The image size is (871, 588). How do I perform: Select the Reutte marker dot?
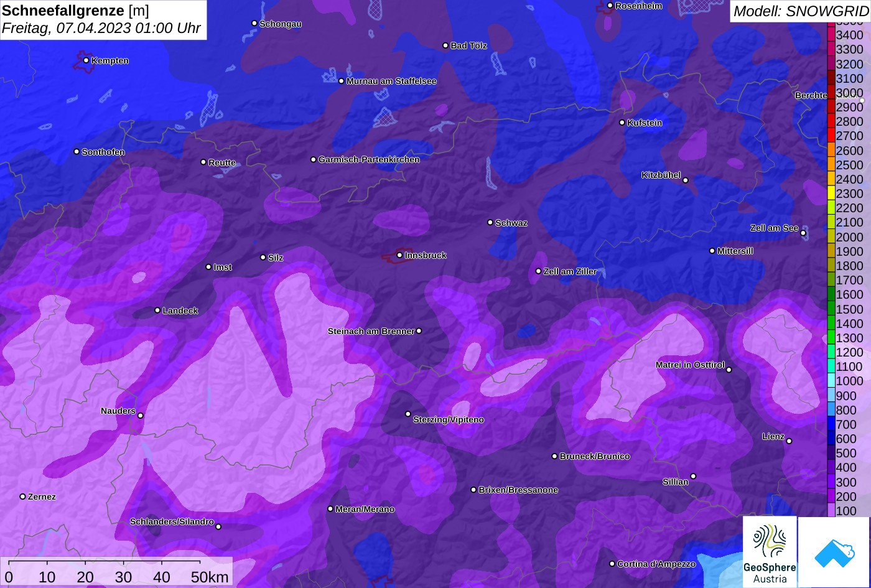pyautogui.click(x=203, y=162)
